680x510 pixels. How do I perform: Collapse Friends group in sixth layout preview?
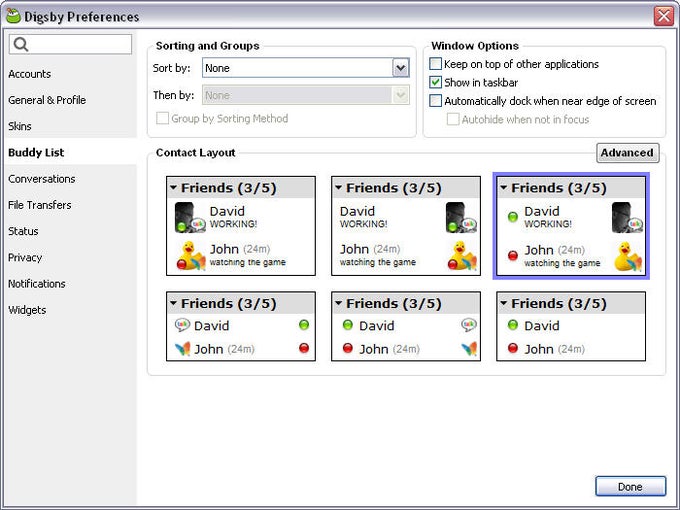point(503,303)
